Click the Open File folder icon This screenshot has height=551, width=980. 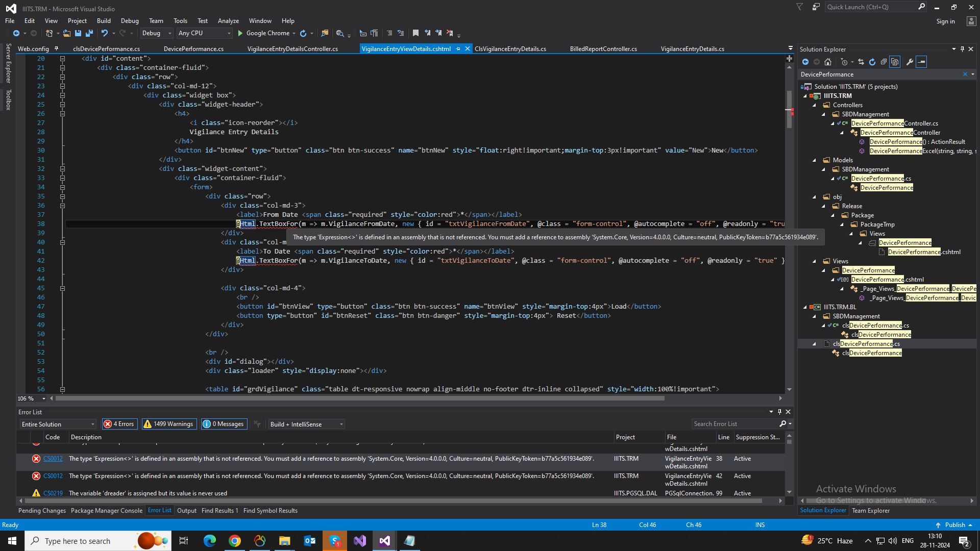click(67, 33)
